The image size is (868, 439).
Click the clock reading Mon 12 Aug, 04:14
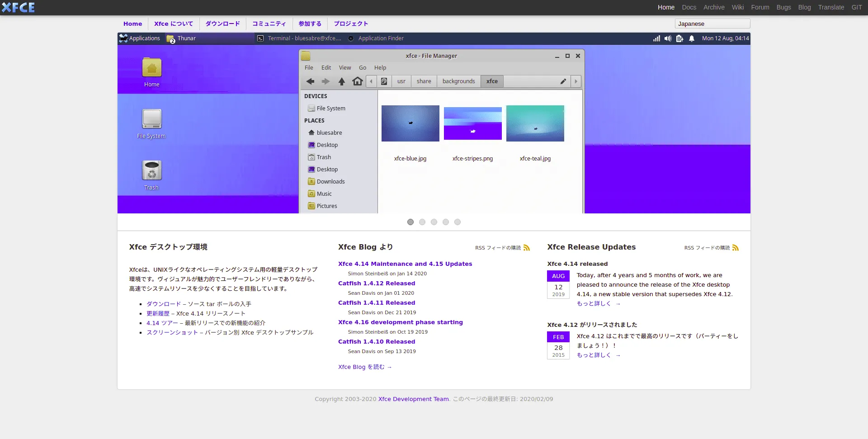(726, 38)
